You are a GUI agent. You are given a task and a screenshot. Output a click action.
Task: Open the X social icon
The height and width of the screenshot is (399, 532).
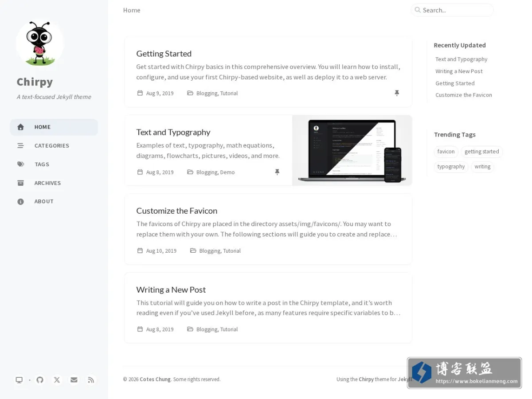point(57,380)
